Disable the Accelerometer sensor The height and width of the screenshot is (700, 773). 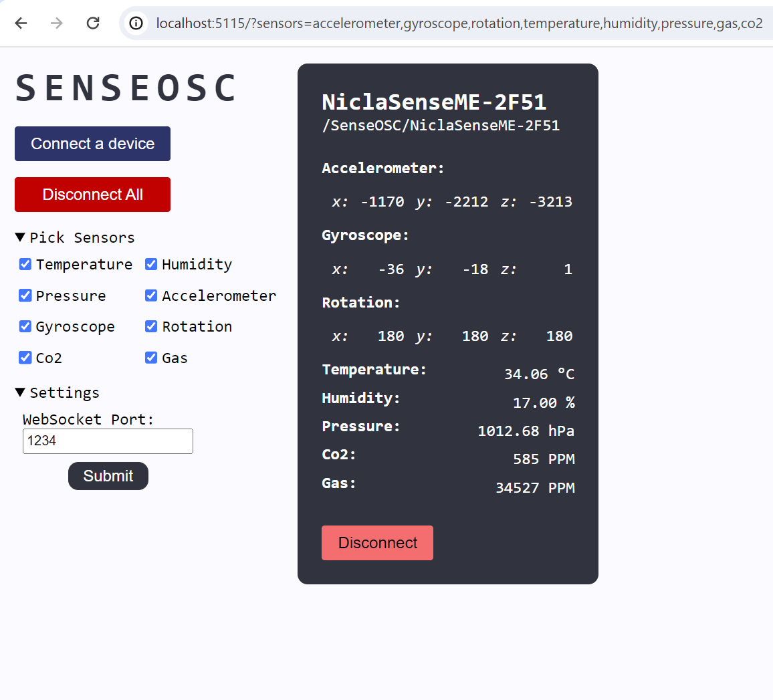(150, 295)
